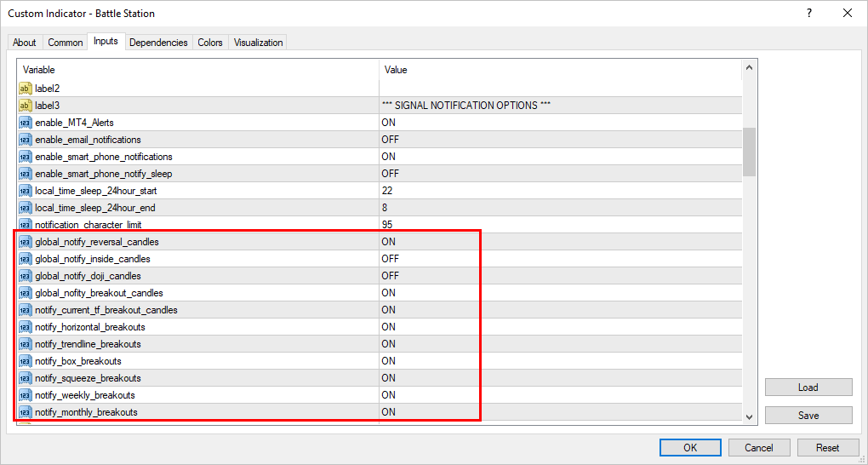Click icon beside global_notify_reversal_candles

coord(26,242)
